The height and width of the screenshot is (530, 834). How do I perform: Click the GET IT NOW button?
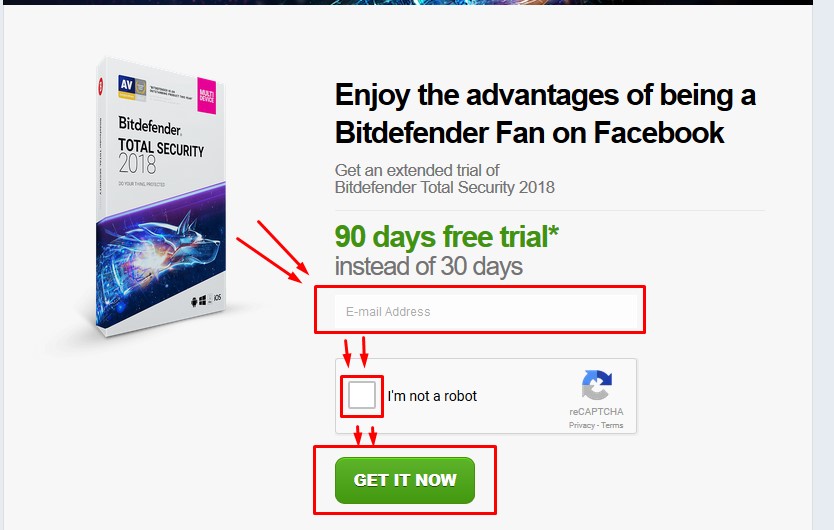405,480
